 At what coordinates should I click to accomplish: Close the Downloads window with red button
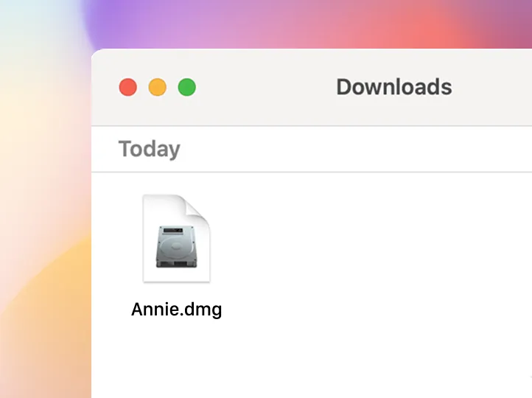(x=128, y=87)
